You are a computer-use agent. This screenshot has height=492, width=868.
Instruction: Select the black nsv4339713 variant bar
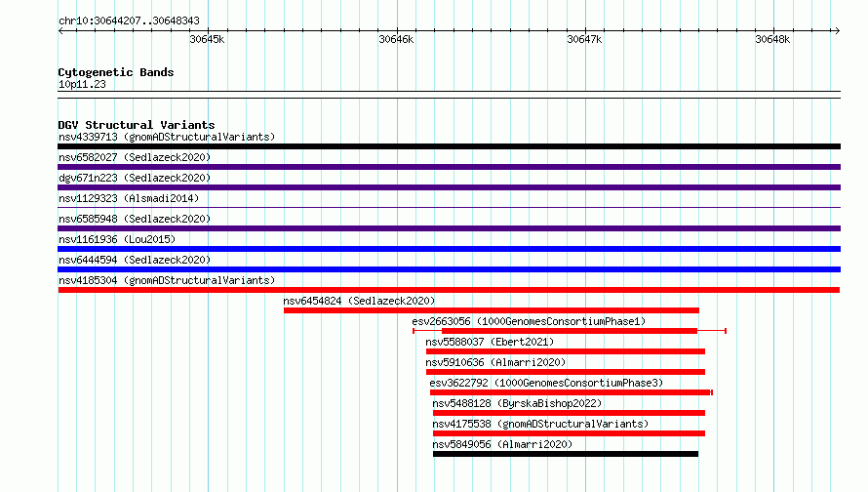point(449,146)
